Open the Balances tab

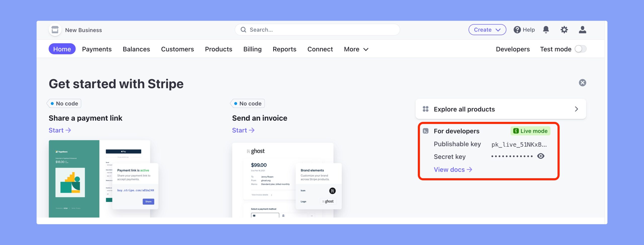pos(136,49)
